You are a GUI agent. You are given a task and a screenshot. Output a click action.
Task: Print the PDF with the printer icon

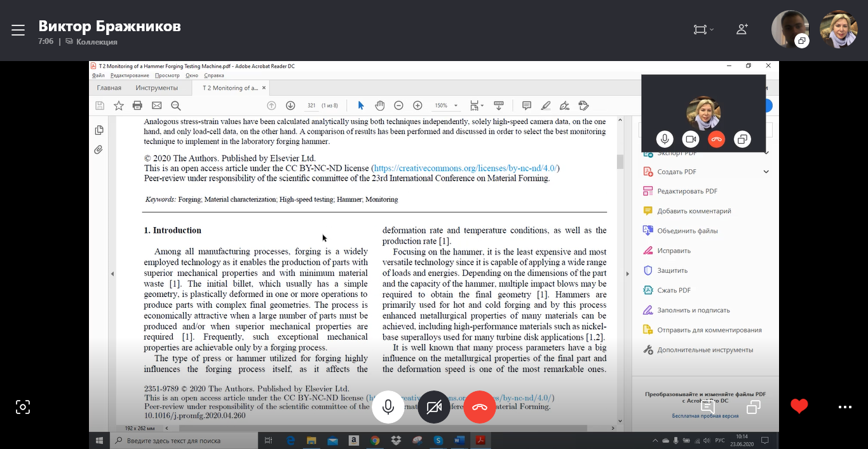click(x=137, y=106)
